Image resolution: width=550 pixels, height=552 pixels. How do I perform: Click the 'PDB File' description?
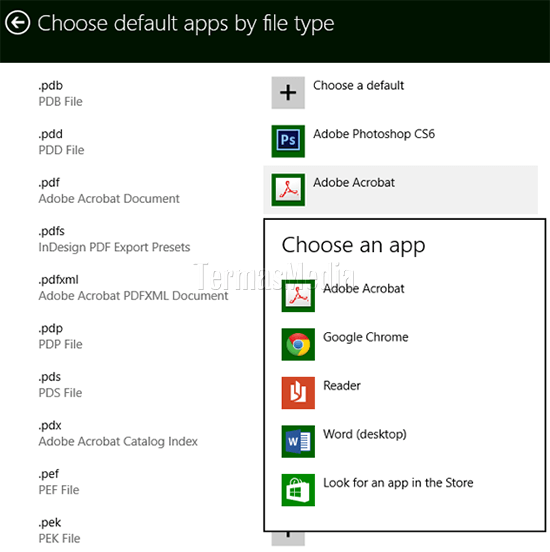(x=61, y=102)
